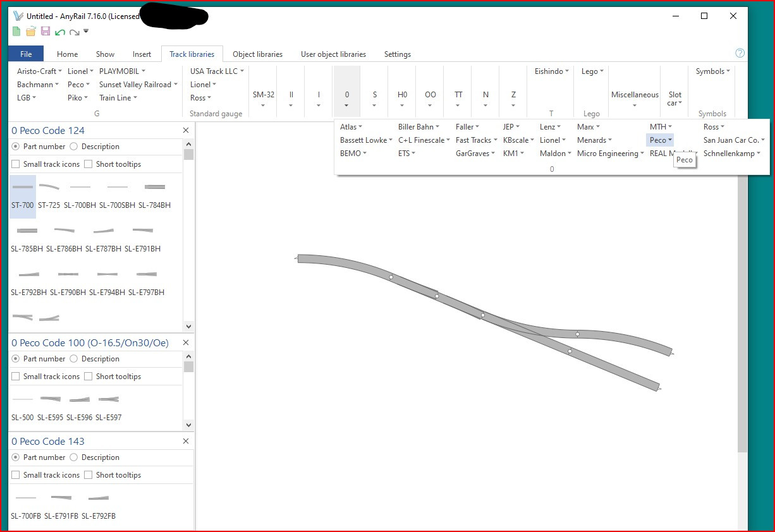Expand the USA Track LLC dropdown
The image size is (775, 532).
(x=217, y=71)
